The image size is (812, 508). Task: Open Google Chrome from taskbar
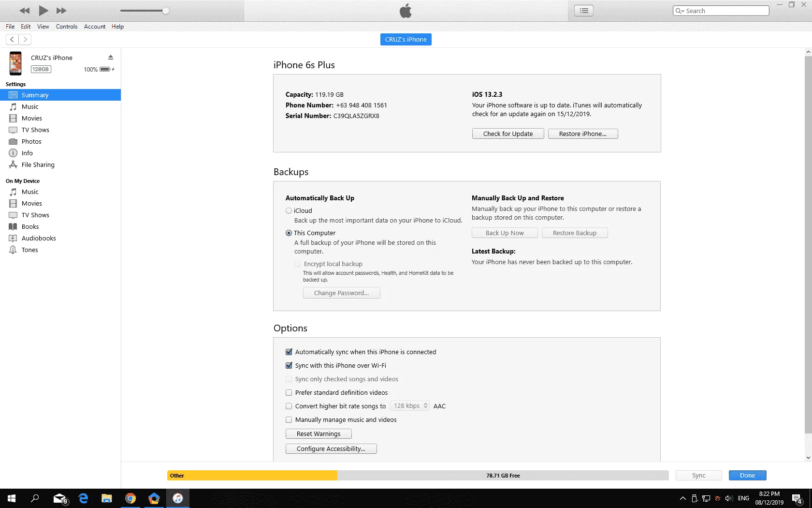tap(130, 498)
